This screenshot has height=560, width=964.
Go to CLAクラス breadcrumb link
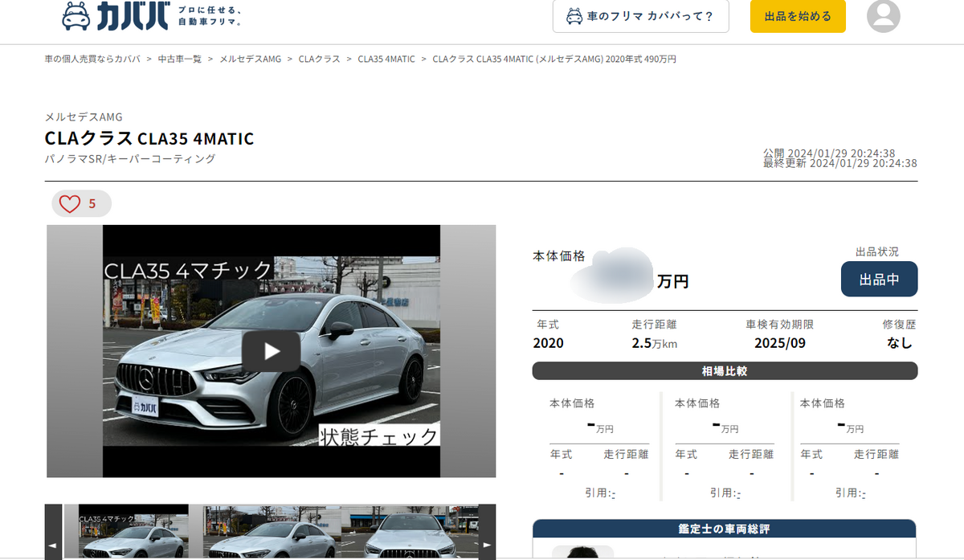(x=320, y=59)
